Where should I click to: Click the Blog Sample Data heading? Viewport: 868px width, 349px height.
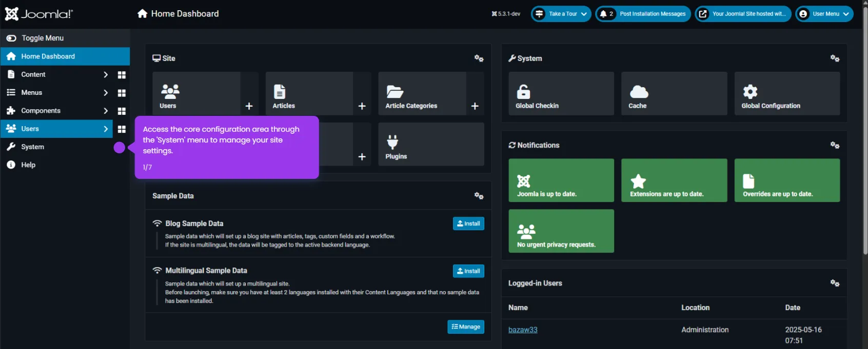click(194, 223)
